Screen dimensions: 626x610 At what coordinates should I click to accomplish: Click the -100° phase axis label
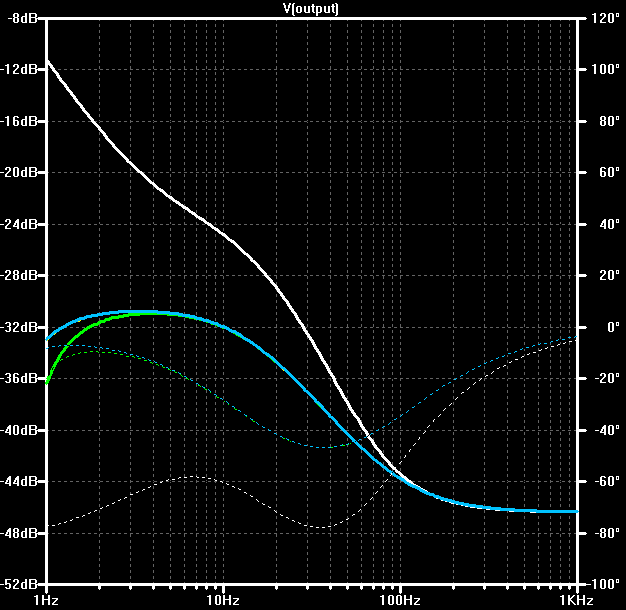(x=603, y=584)
